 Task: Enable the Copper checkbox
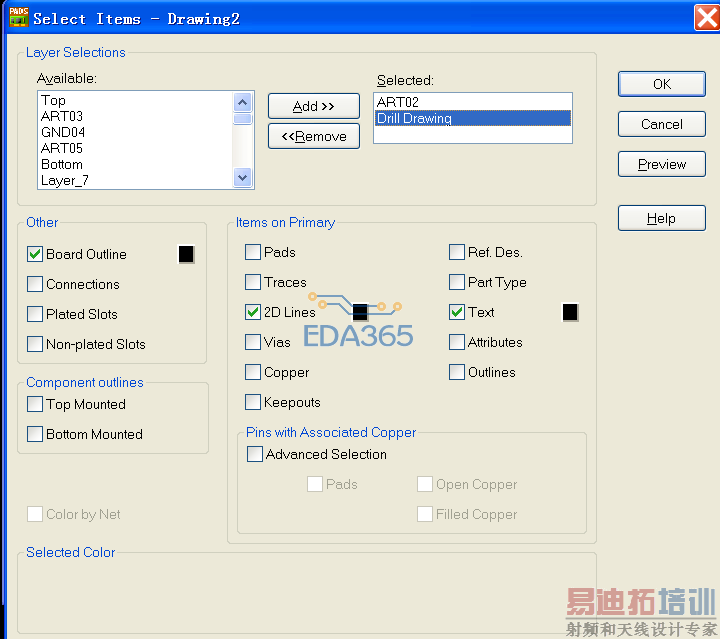pos(253,372)
